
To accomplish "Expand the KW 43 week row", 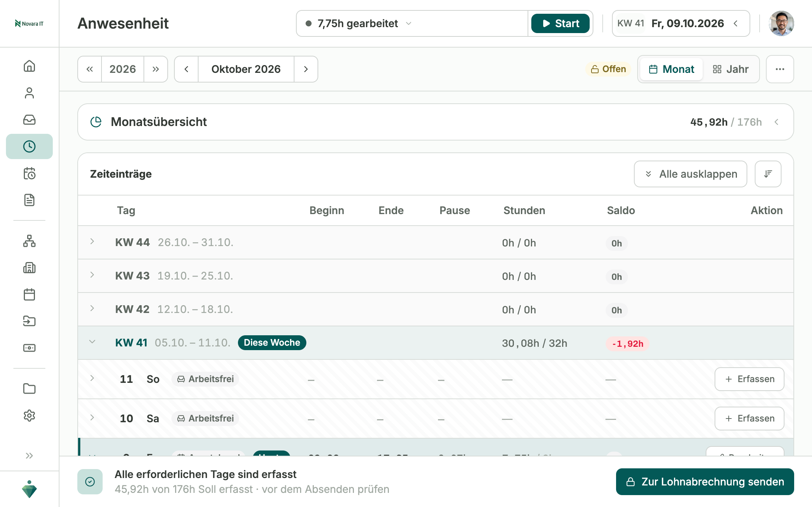I will 92,275.
